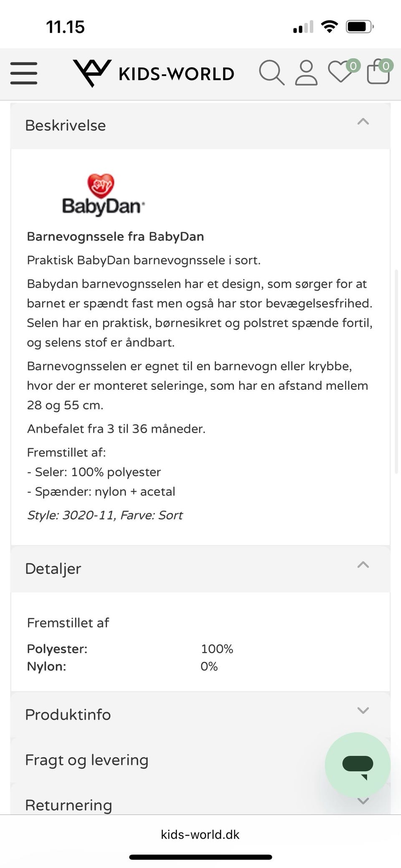The width and height of the screenshot is (401, 868).
Task: Open the user account icon
Action: 305,74
